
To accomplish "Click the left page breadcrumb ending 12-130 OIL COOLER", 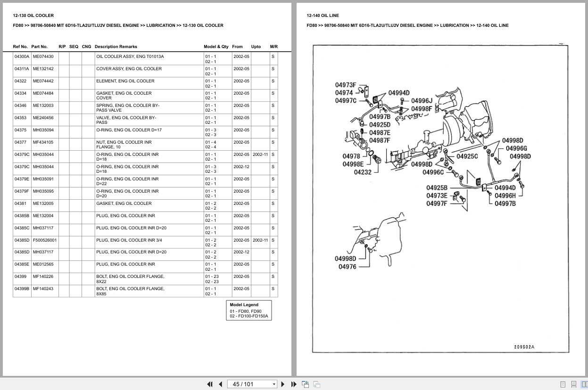I will coord(118,25).
